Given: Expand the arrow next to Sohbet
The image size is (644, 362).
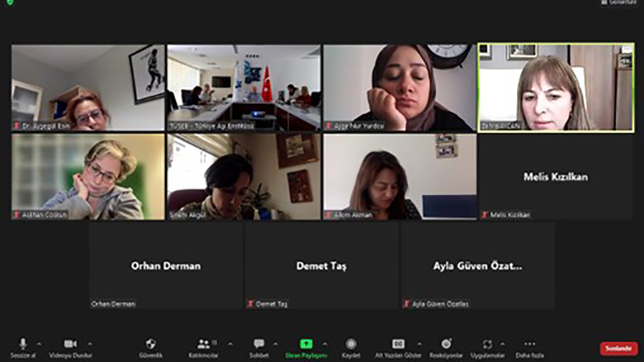Looking at the screenshot, I should (275, 344).
